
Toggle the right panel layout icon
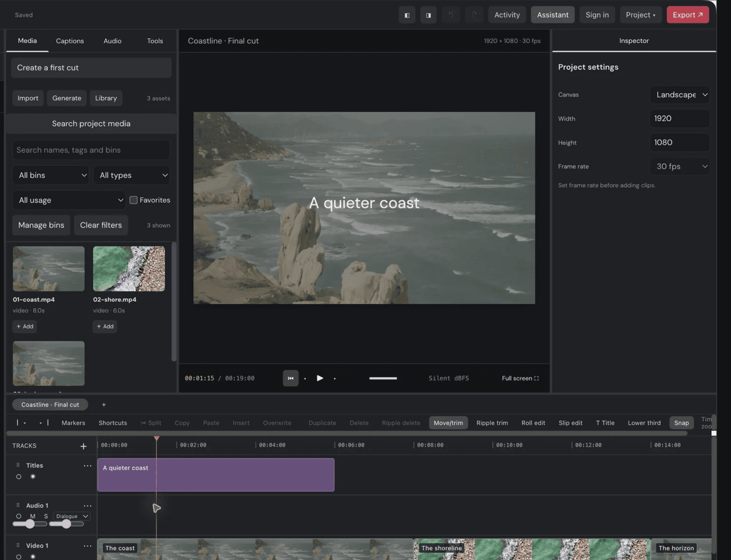click(428, 15)
